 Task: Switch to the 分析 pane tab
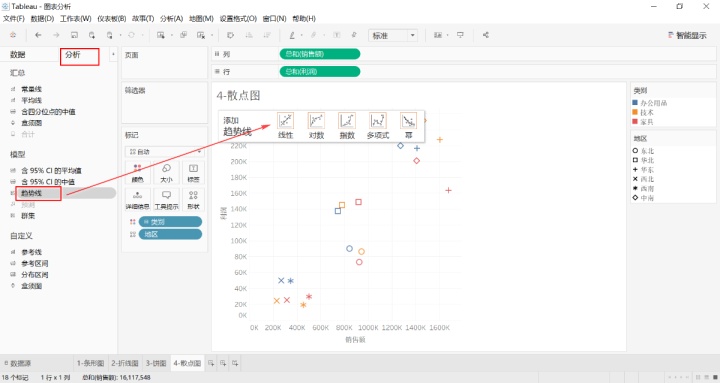click(73, 55)
